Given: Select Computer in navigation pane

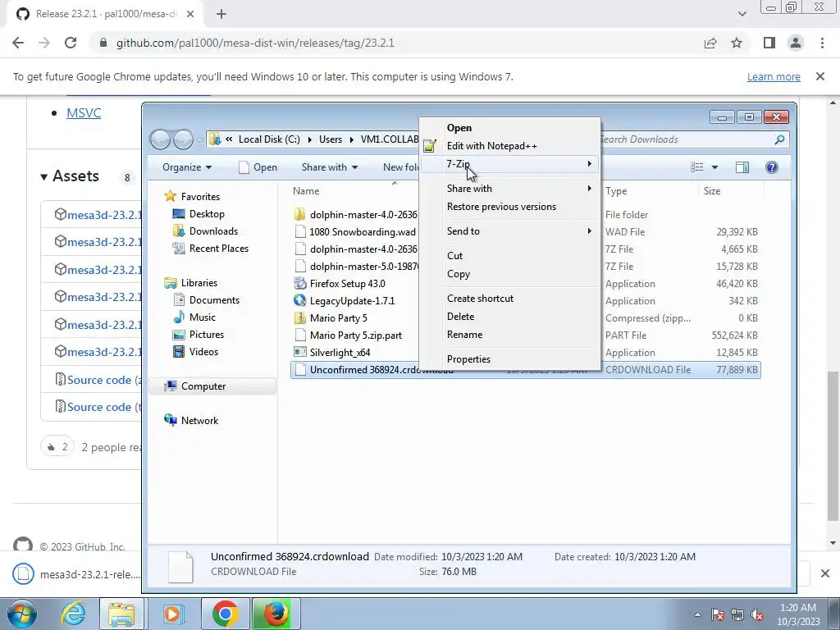Looking at the screenshot, I should click(x=203, y=386).
